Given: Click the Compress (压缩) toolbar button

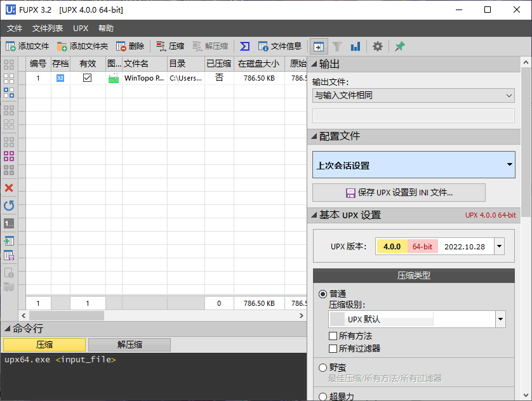Looking at the screenshot, I should click(170, 46).
